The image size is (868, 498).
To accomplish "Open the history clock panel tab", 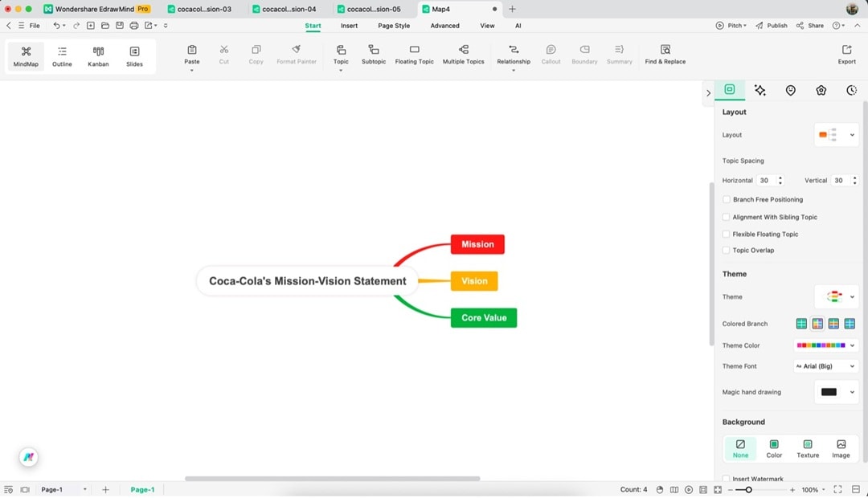I will (851, 90).
